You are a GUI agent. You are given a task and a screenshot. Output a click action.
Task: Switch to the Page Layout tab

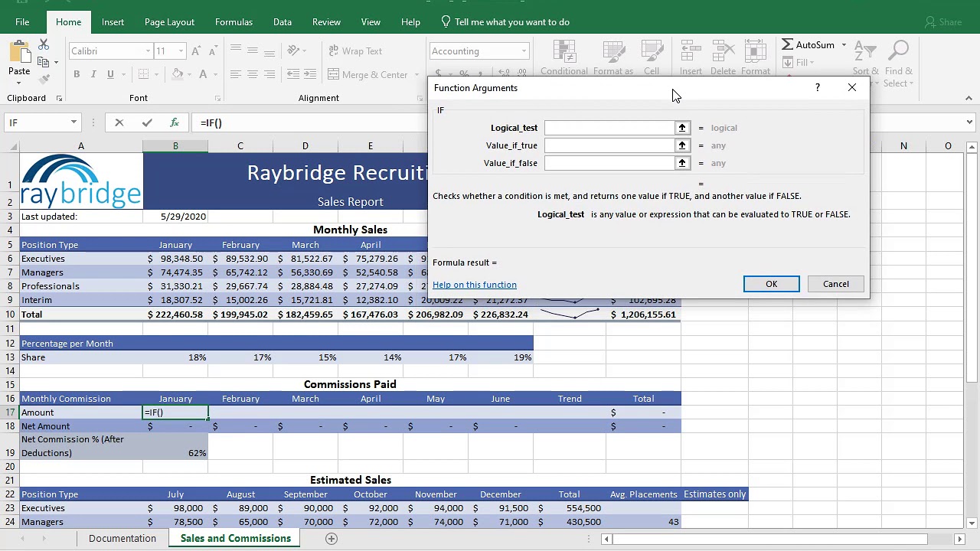169,22
